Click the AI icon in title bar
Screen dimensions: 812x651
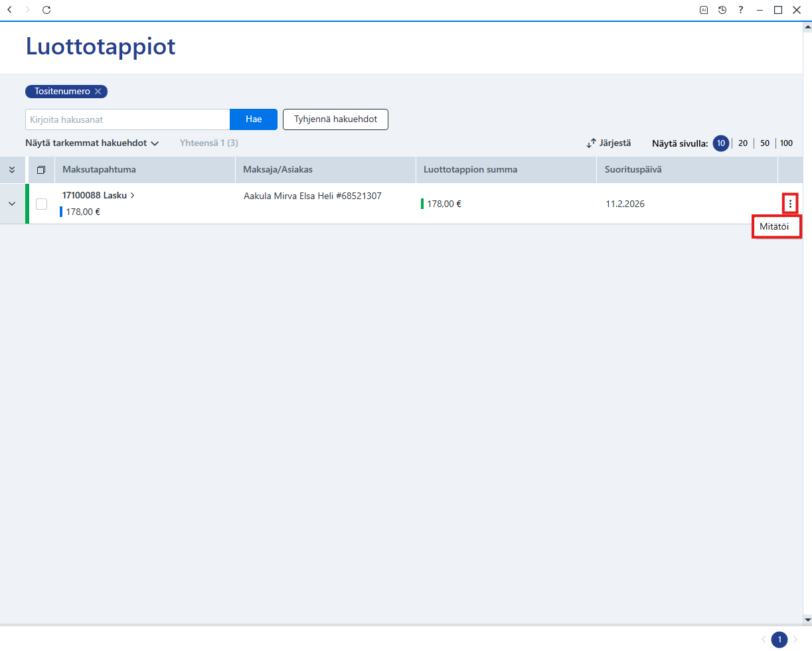(704, 10)
